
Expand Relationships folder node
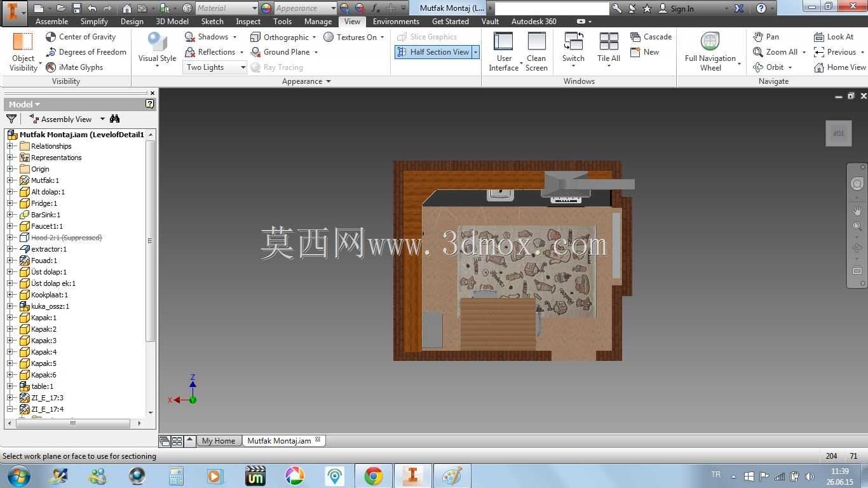click(x=10, y=146)
